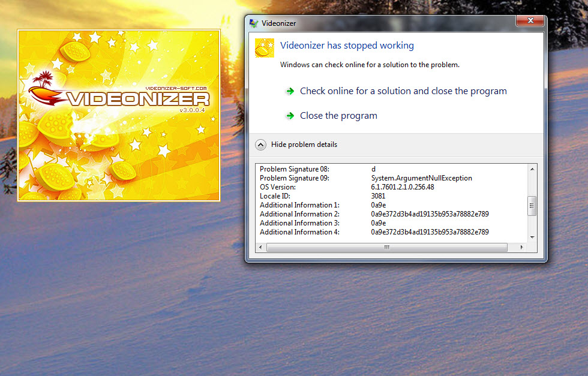Click the Videonizer splash screen image
The image size is (588, 376).
tap(119, 116)
